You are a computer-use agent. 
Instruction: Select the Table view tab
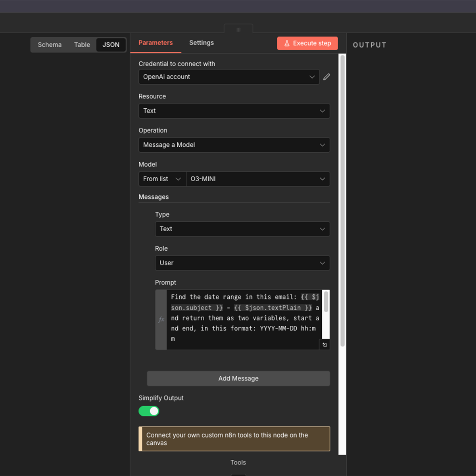82,45
